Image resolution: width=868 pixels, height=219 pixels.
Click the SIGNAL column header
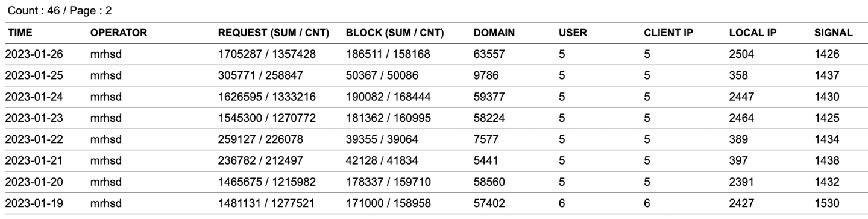pos(833,34)
